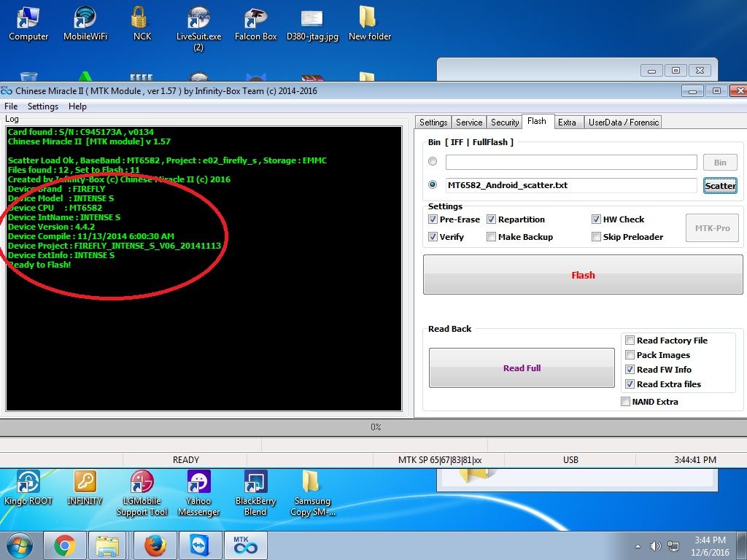Enable the Skip Preloader option
Viewport: 747px width, 560px height.
pos(597,237)
